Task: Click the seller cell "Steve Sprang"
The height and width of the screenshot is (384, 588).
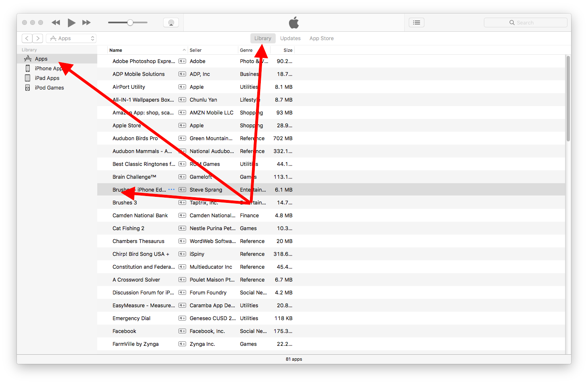Action: [x=206, y=190]
